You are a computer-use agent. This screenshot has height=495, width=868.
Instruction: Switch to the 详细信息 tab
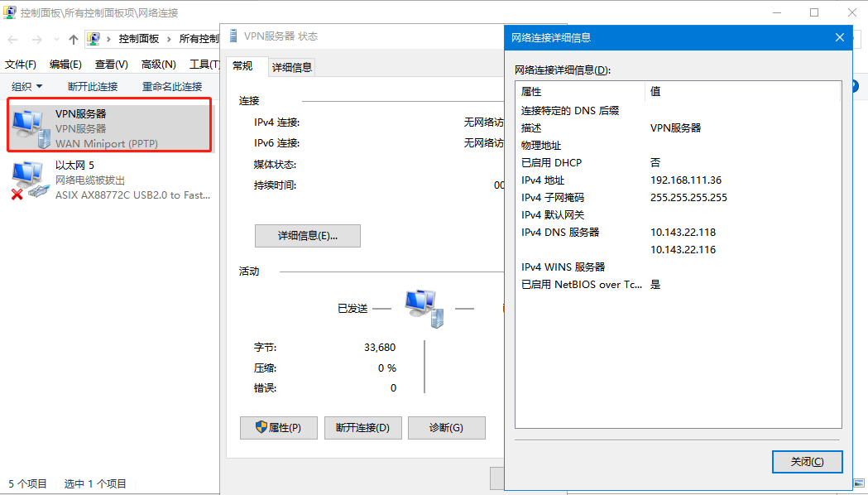pos(292,67)
